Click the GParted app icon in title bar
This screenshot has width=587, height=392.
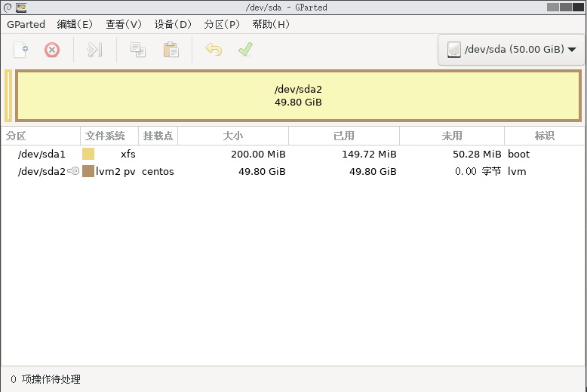[x=21, y=7]
